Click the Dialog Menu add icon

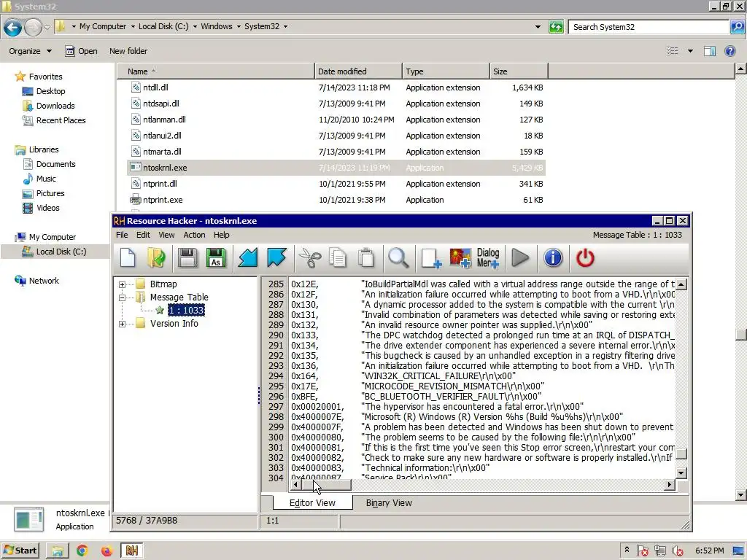click(488, 258)
